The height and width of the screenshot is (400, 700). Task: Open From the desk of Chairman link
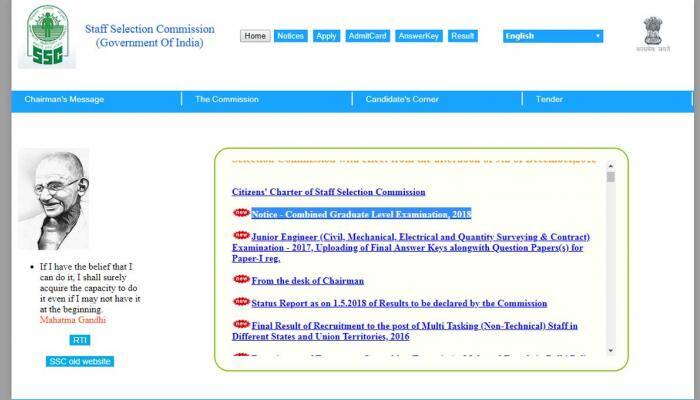click(308, 281)
